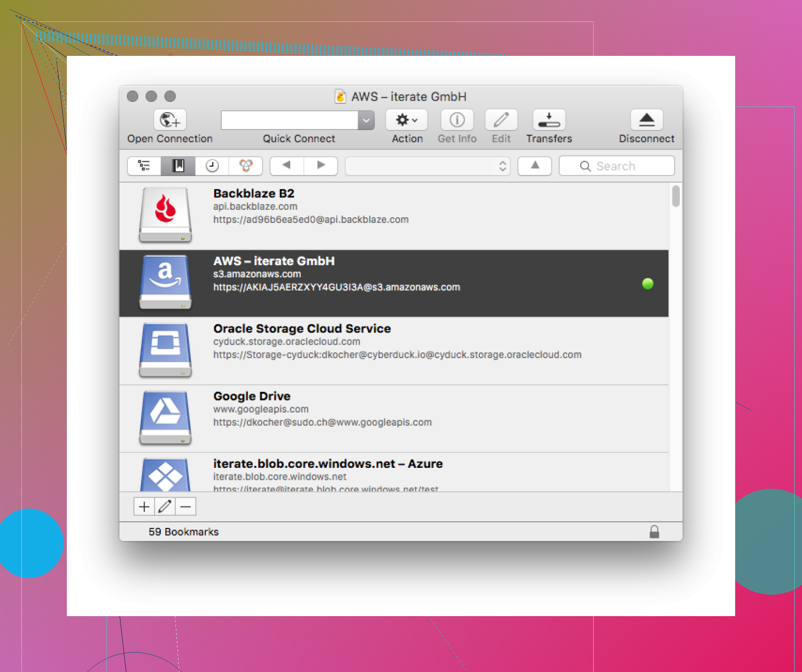This screenshot has height=672, width=802.
Task: Navigate back with the left arrow
Action: (287, 166)
